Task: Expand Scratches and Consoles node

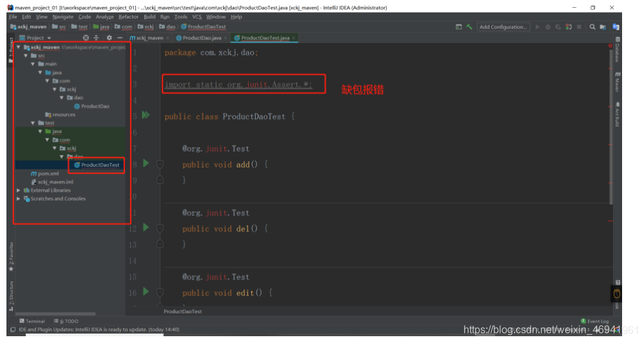Action: click(19, 199)
